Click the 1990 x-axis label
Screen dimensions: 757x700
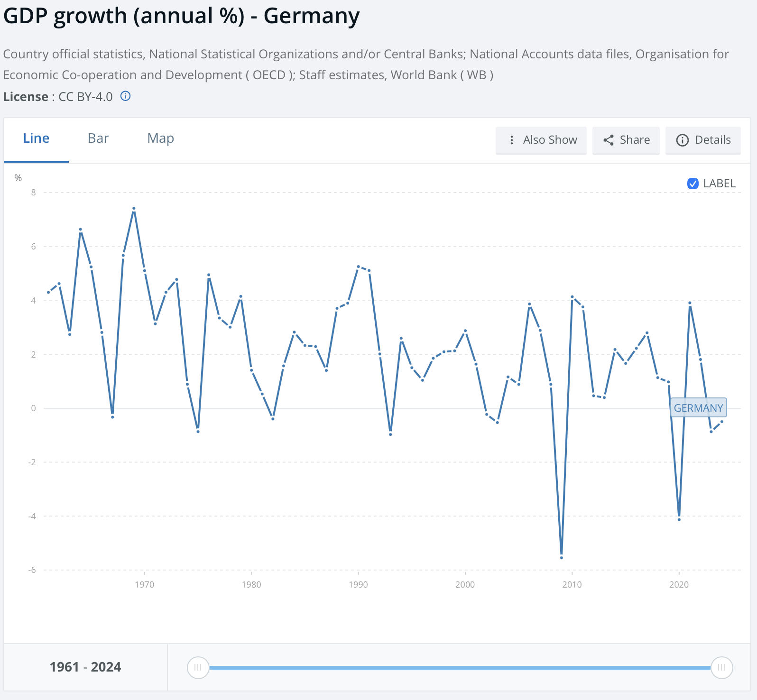(358, 585)
